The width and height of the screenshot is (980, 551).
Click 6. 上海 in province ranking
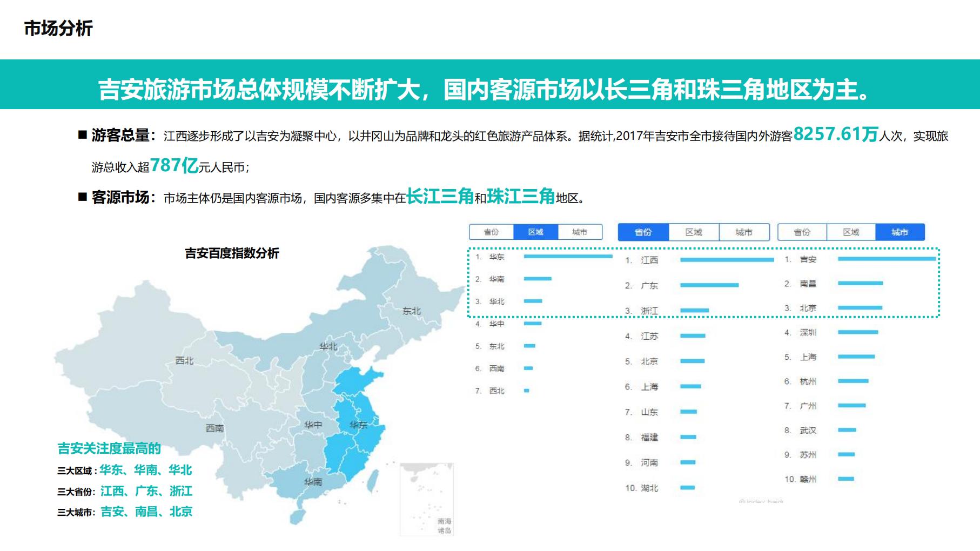coord(642,387)
